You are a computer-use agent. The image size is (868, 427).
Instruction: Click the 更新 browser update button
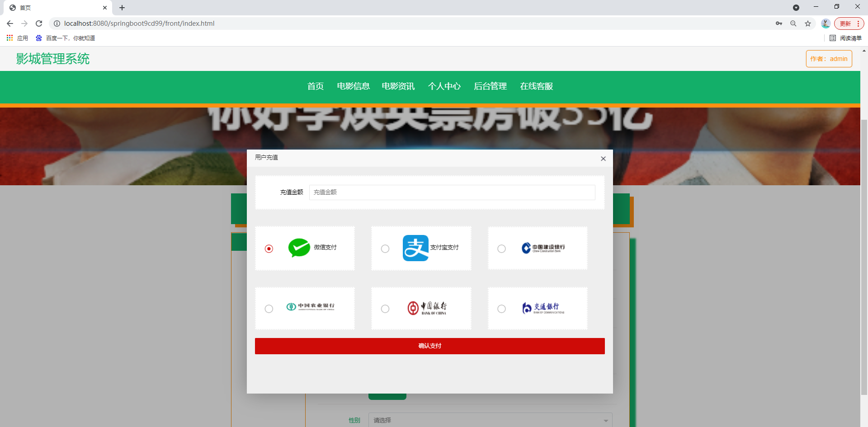coord(849,23)
